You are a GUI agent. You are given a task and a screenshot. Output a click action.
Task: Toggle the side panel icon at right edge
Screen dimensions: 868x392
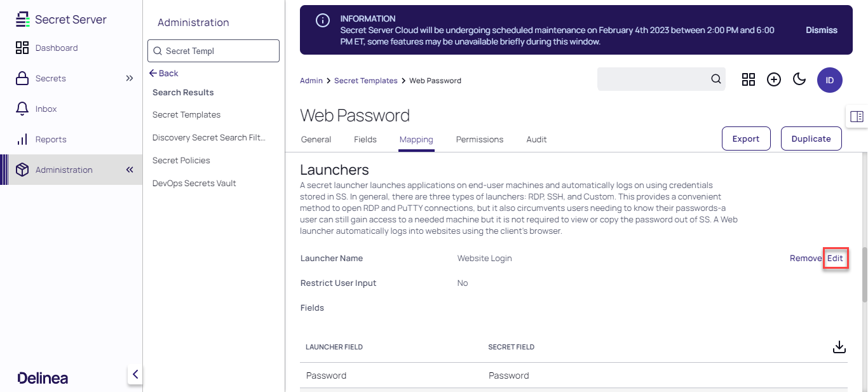click(857, 116)
